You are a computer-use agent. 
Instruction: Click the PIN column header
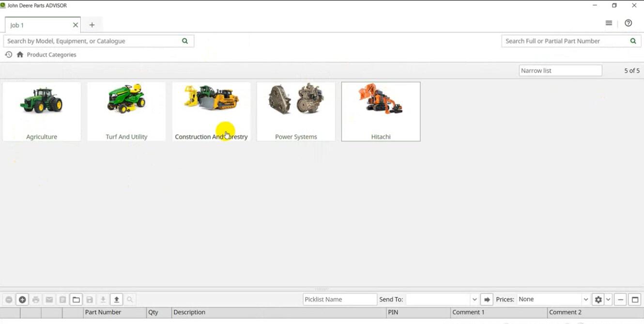418,312
